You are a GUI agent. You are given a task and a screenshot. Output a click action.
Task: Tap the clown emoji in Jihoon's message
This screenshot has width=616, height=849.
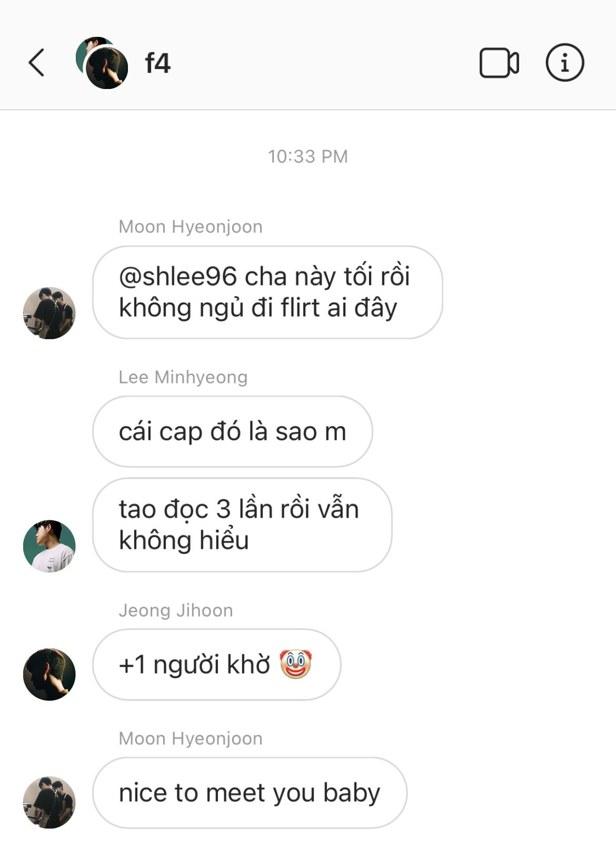(296, 664)
